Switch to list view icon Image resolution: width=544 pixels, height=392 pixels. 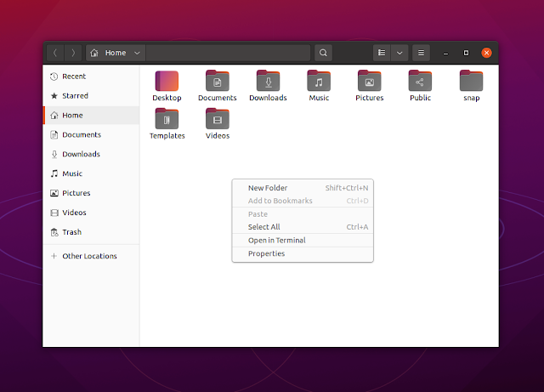[382, 53]
